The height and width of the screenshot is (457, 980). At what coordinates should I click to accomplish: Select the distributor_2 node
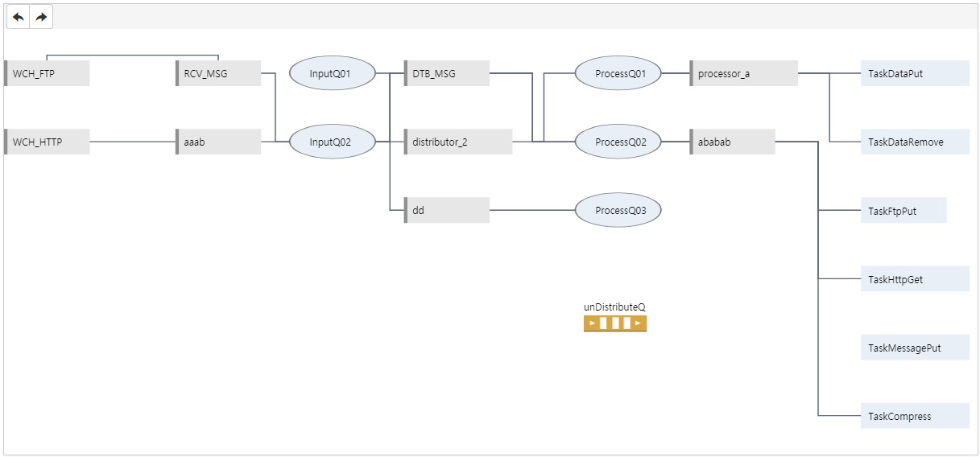458,142
